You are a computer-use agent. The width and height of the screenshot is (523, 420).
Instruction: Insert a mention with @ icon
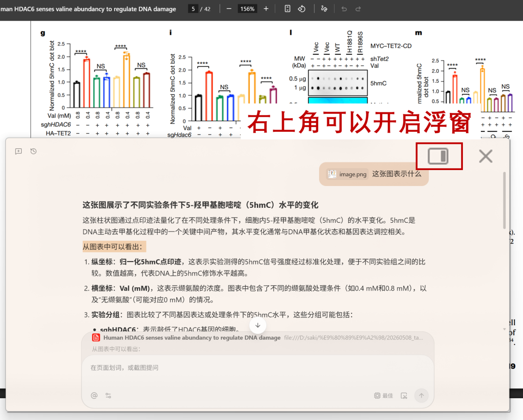pos(94,395)
